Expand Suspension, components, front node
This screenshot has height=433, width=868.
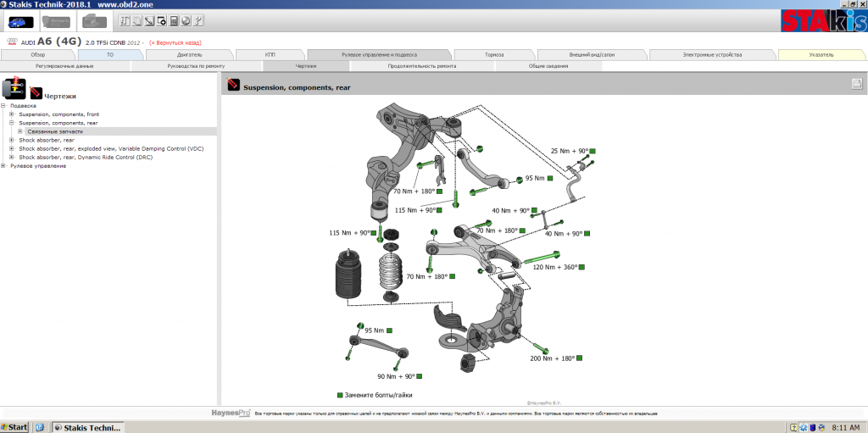click(x=12, y=114)
